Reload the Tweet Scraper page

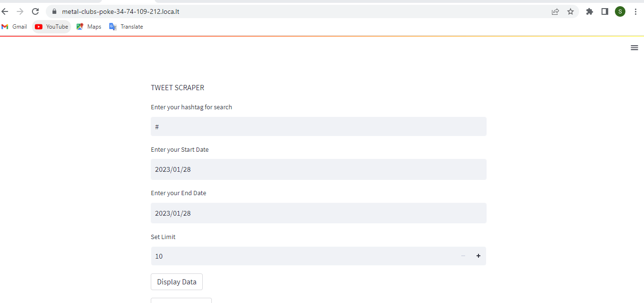pos(35,11)
